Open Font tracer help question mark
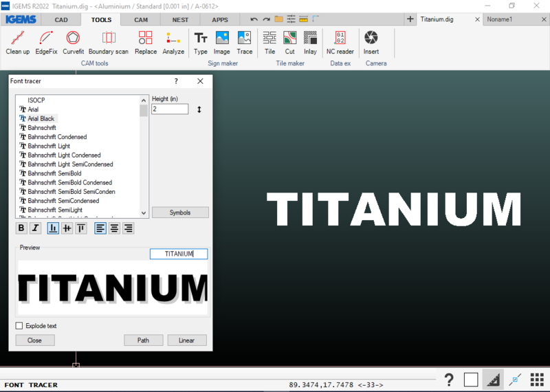This screenshot has height=392, width=550. click(x=176, y=81)
